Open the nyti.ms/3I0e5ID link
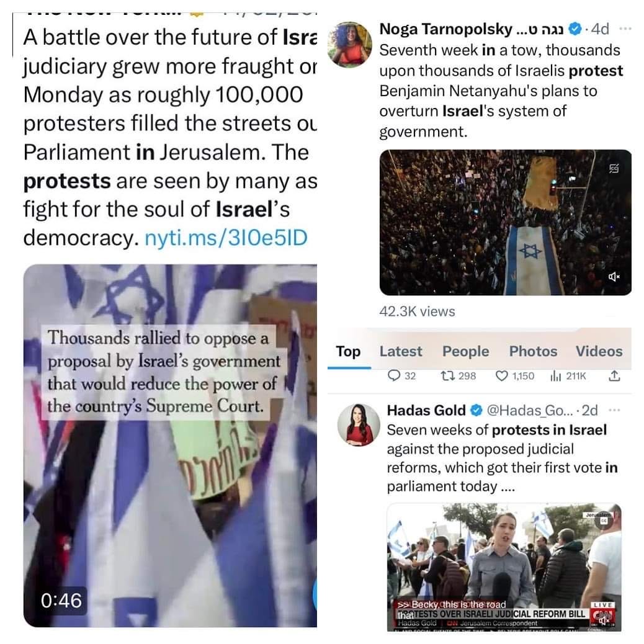Image resolution: width=644 pixels, height=644 pixels. tap(226, 238)
